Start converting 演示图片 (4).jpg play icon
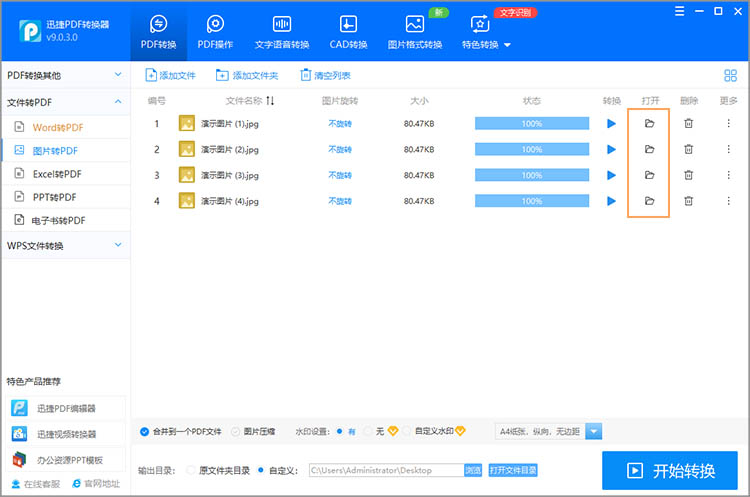750x497 pixels. tap(611, 201)
